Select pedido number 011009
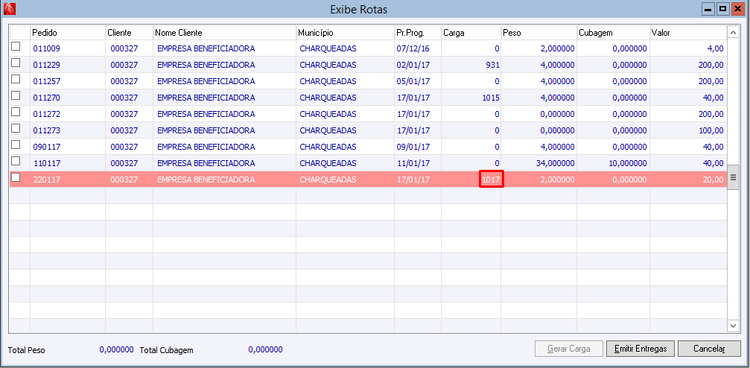 click(x=46, y=48)
